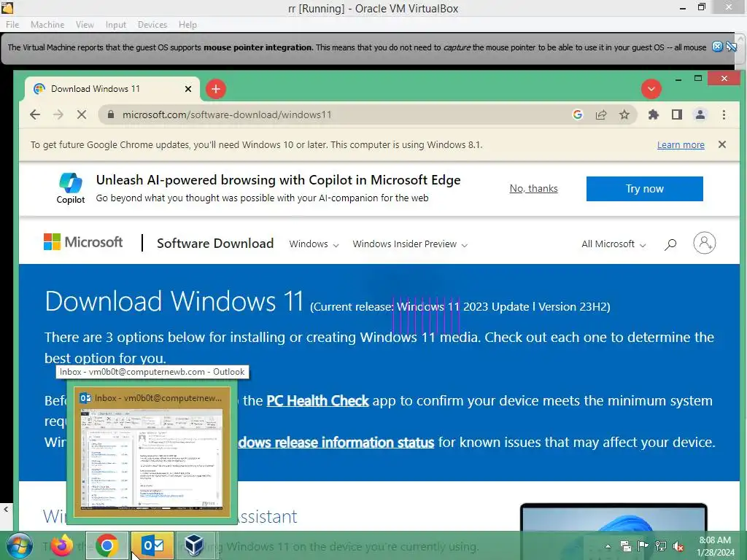Image resolution: width=747 pixels, height=560 pixels.
Task: Click the Outlook taskbar icon
Action: pos(152,545)
